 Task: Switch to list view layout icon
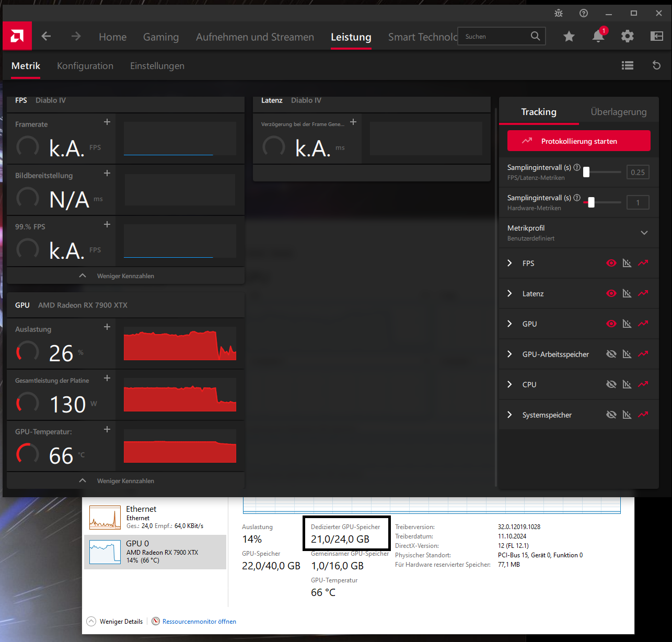point(628,65)
